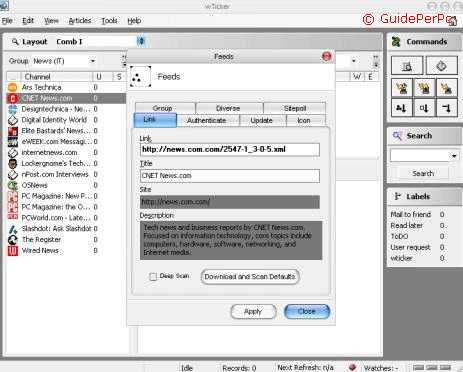The width and height of the screenshot is (463, 372).
Task: Click the sort A-down arrow command icon
Action: 401,108
